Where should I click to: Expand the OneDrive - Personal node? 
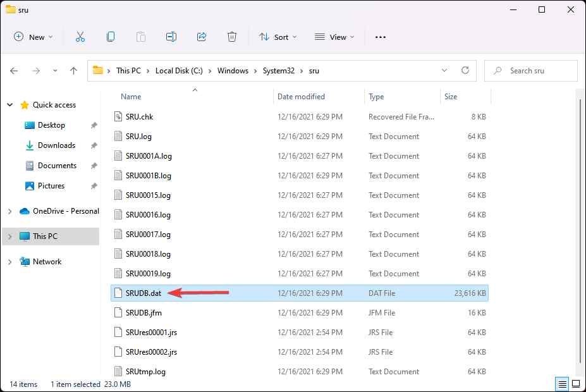[9, 211]
